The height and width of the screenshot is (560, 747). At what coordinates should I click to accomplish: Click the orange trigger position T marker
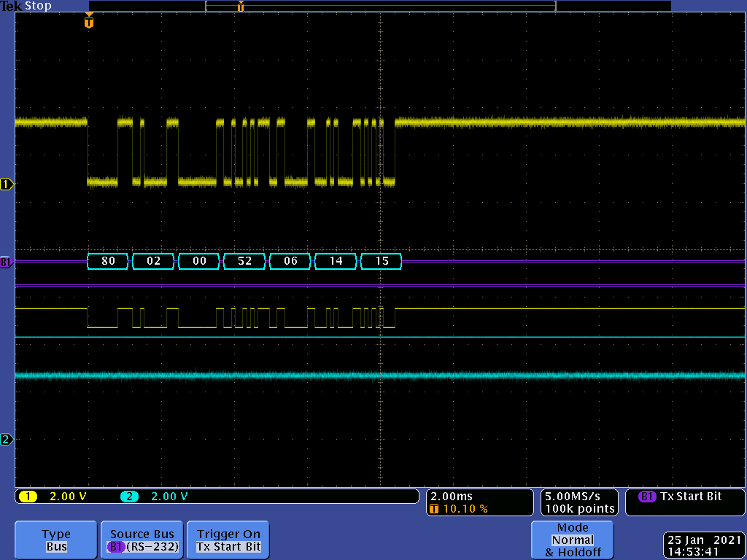(x=88, y=21)
